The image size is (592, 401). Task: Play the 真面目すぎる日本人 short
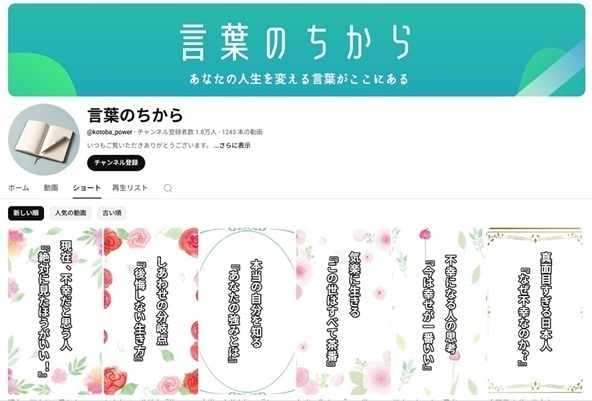point(535,311)
